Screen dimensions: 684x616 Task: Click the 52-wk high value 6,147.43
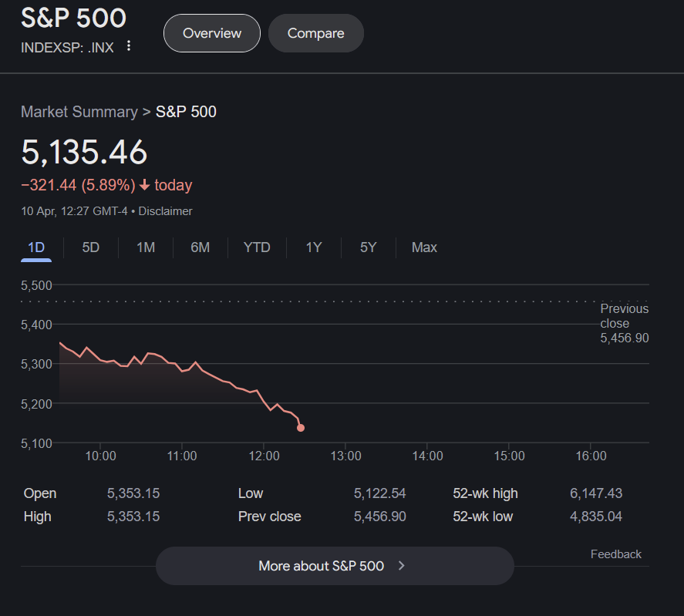596,493
